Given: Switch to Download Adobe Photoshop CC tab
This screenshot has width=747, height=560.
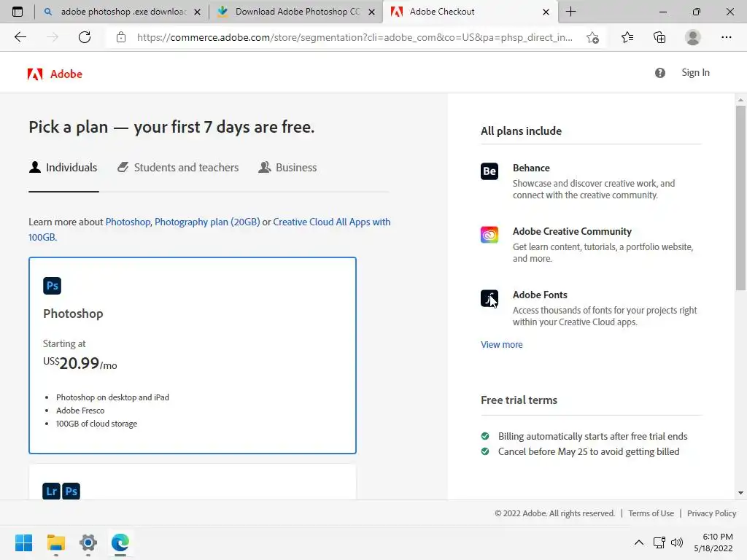Looking at the screenshot, I should pos(295,12).
